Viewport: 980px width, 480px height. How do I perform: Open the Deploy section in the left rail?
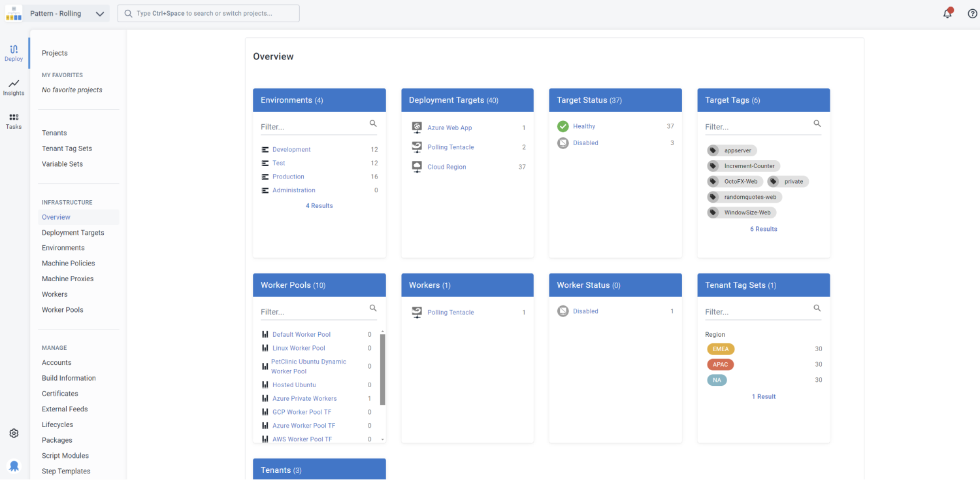click(x=13, y=52)
